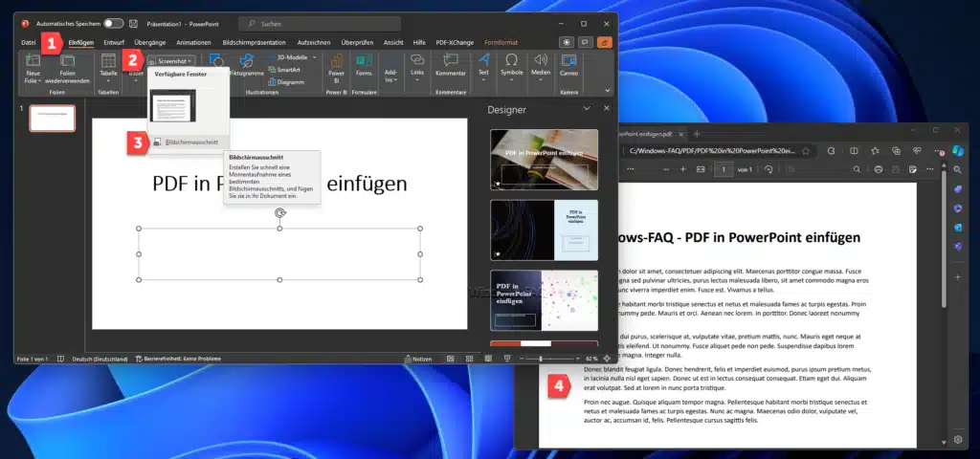The width and height of the screenshot is (980, 459).
Task: Switch to normal view in status bar
Action: [451, 360]
